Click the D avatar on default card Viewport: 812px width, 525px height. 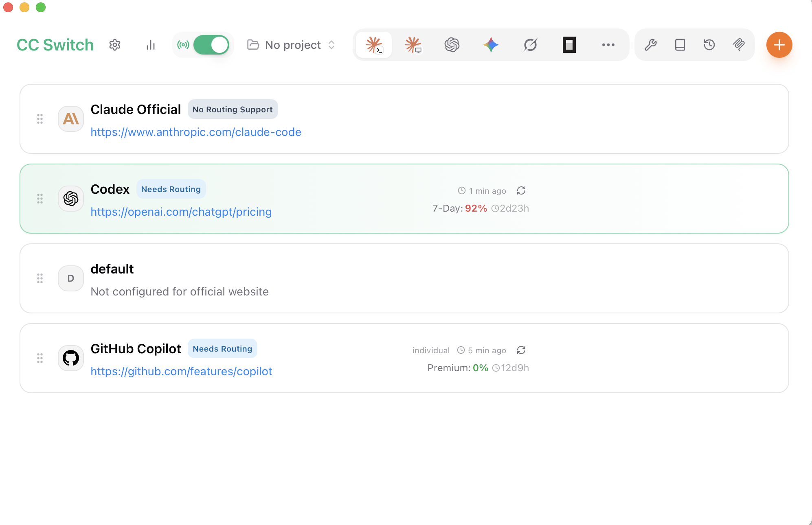(x=71, y=278)
